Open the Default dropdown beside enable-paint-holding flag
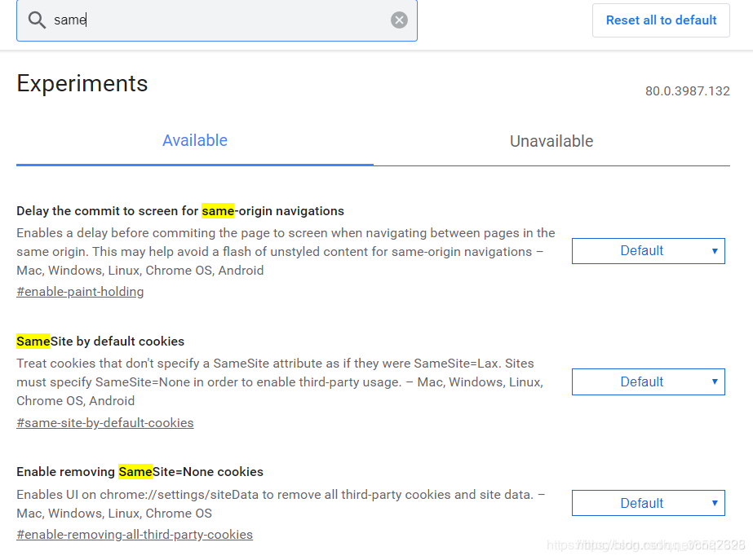This screenshot has height=560, width=753. 648,250
